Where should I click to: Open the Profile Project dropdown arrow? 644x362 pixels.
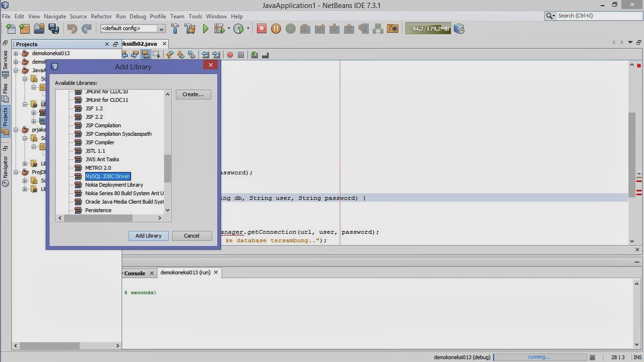[248, 29]
